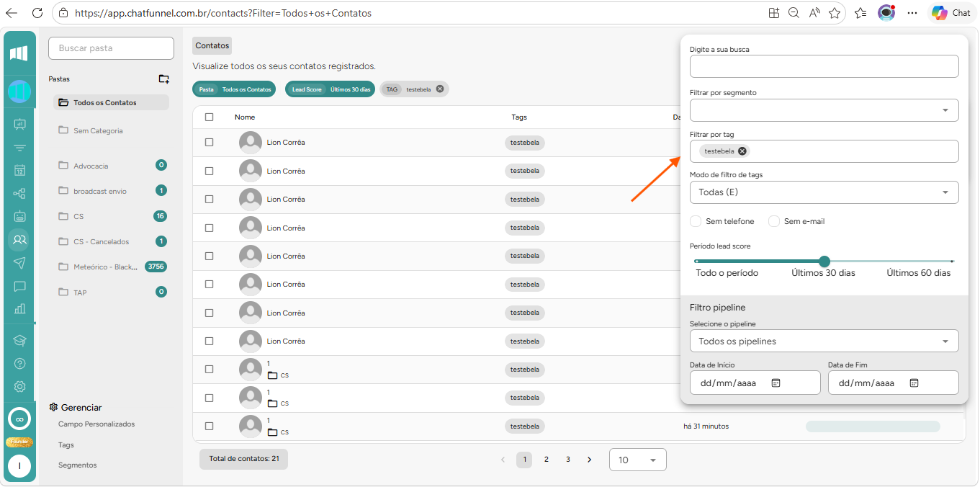This screenshot has width=980, height=487.
Task: Remove the TAG testebela filter pill above the table
Action: (440, 89)
